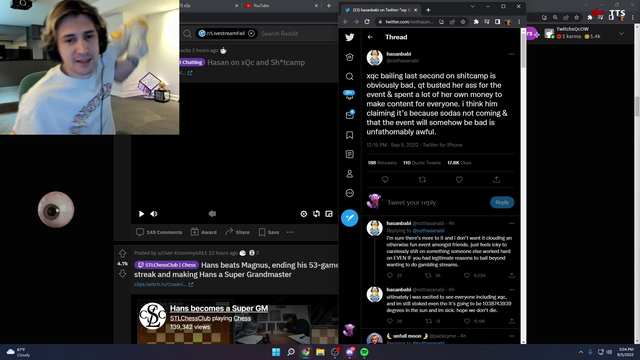Mute the Reddit video player volume

154,213
